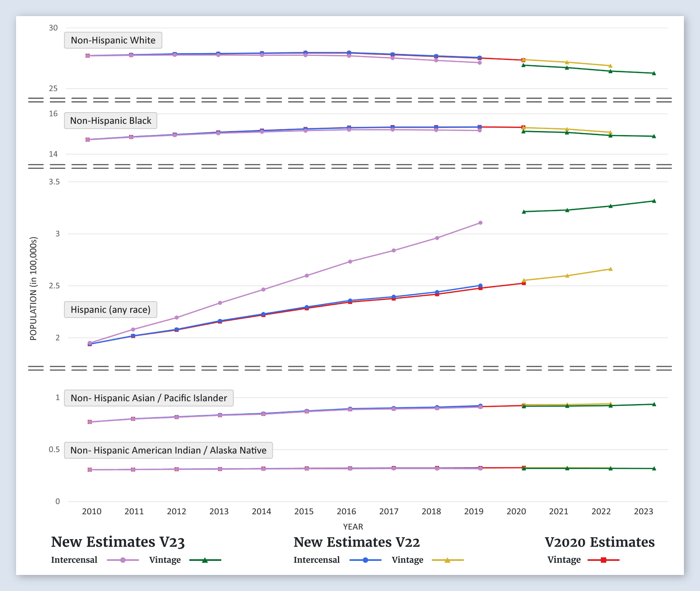Click the yellow triangle Vintage legend marker
Viewport: 700px width, 591px height.
pos(447,560)
